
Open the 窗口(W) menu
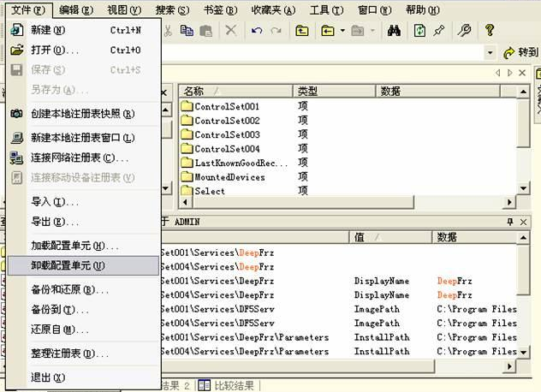pyautogui.click(x=374, y=10)
